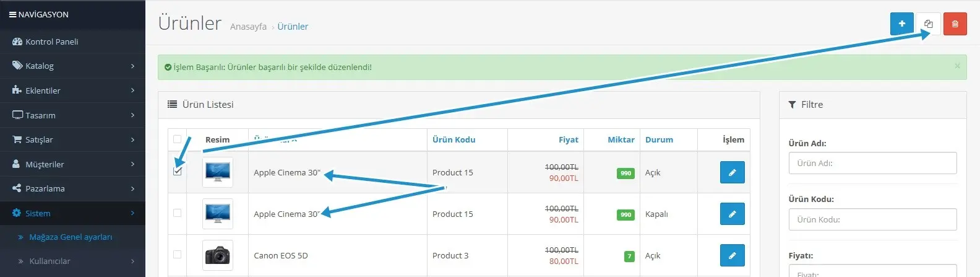Click the copy product icon button
The height and width of the screenshot is (277, 980).
coord(928,24)
